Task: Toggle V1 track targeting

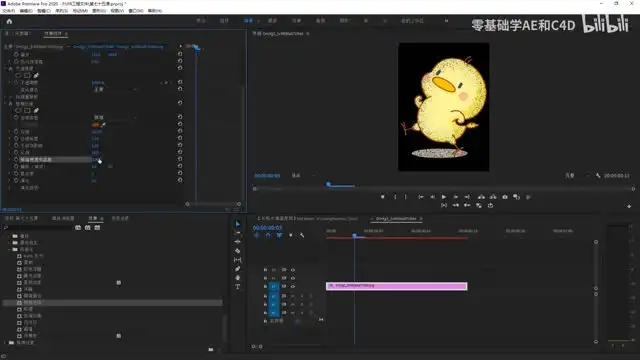Action: click(274, 287)
